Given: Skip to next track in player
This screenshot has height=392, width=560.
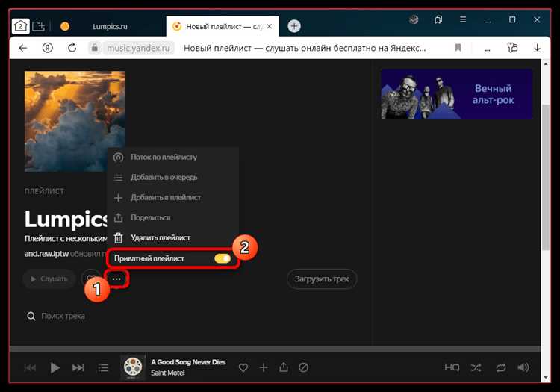Looking at the screenshot, I should click(x=78, y=367).
